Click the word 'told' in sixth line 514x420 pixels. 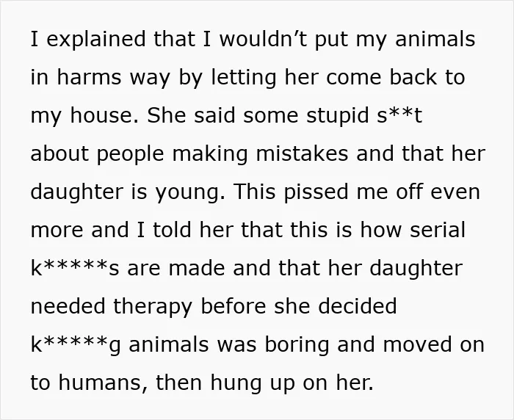coord(172,230)
